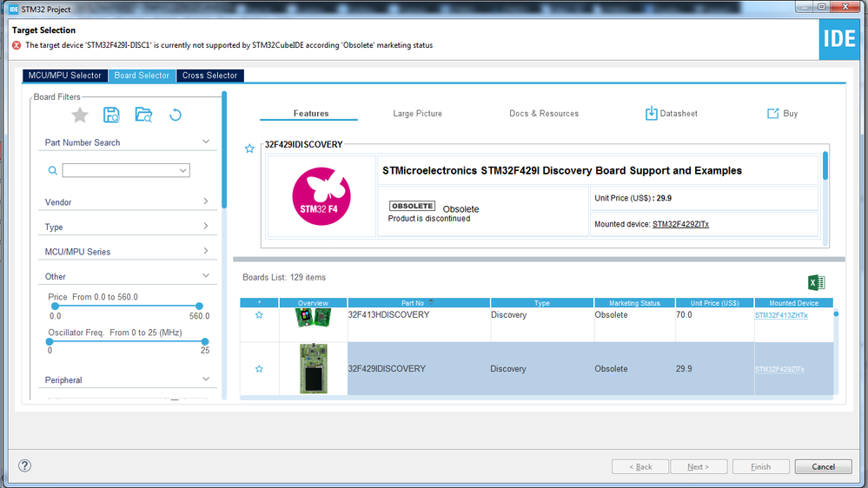Click the Oscillator Freq. minimum slider handle
The height and width of the screenshot is (488, 868).
pos(50,341)
